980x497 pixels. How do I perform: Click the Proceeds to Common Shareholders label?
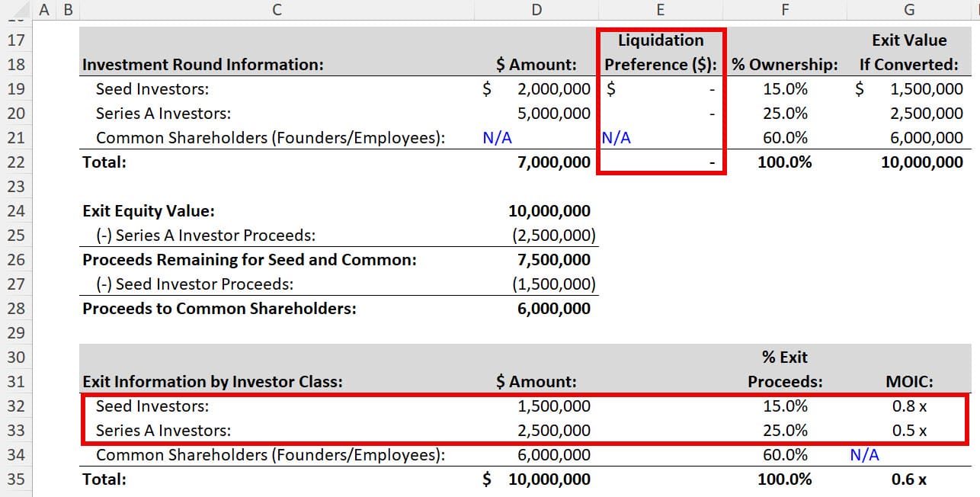coord(219,309)
